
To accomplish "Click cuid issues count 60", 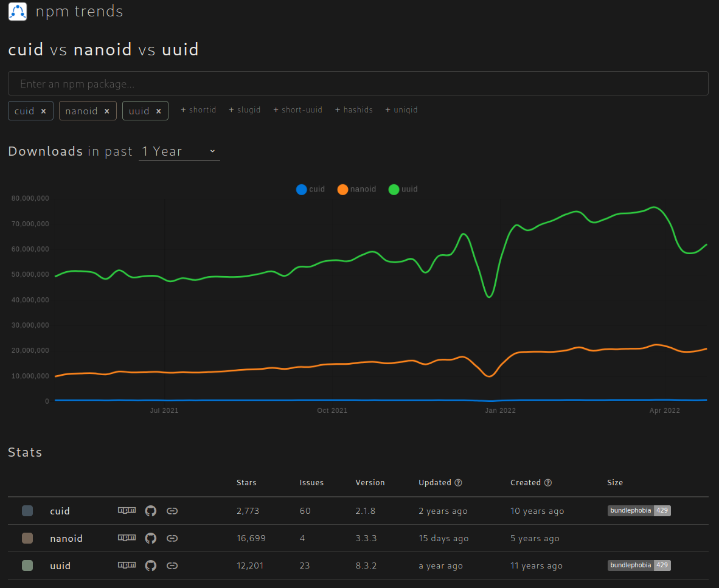I will coord(305,511).
